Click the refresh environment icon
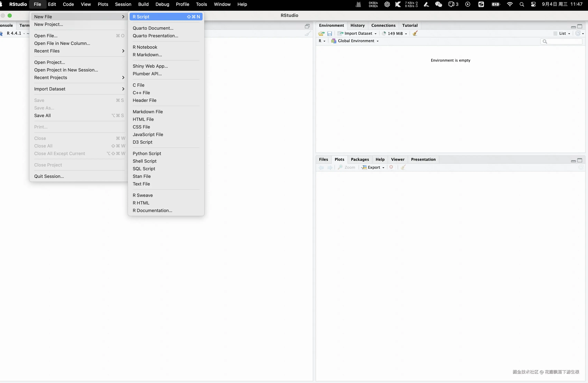This screenshot has width=588, height=383. point(578,33)
